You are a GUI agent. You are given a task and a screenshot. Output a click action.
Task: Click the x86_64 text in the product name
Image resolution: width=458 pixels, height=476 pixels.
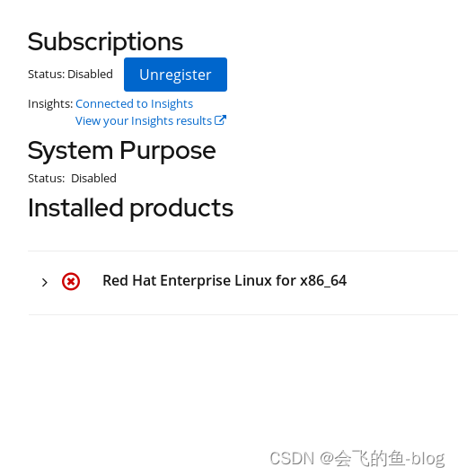pyautogui.click(x=323, y=280)
